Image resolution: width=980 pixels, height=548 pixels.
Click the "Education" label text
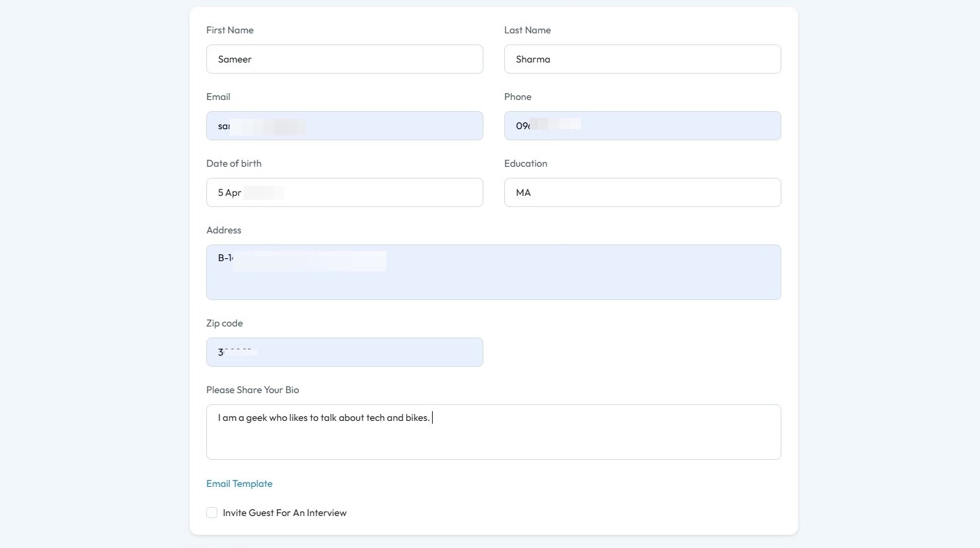526,163
